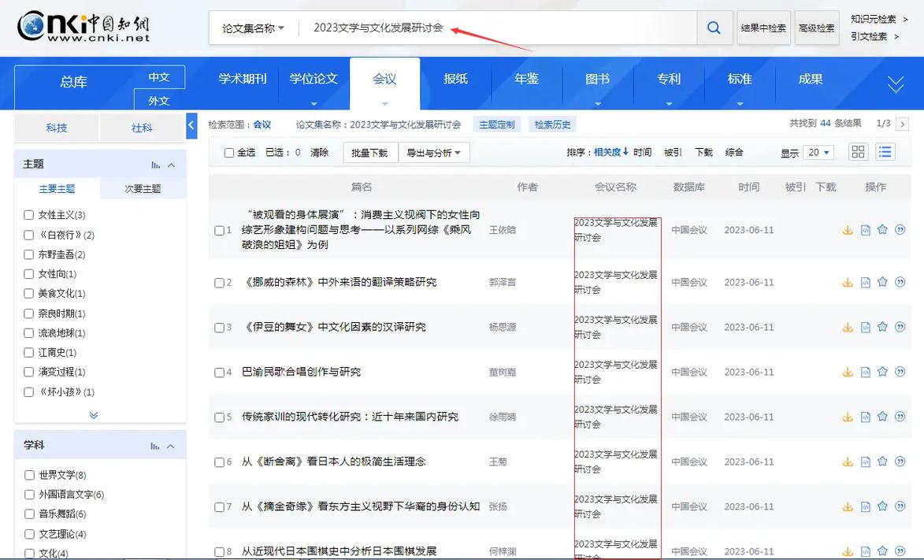Open HTML reading view for result 2
924x560 pixels.
865,281
